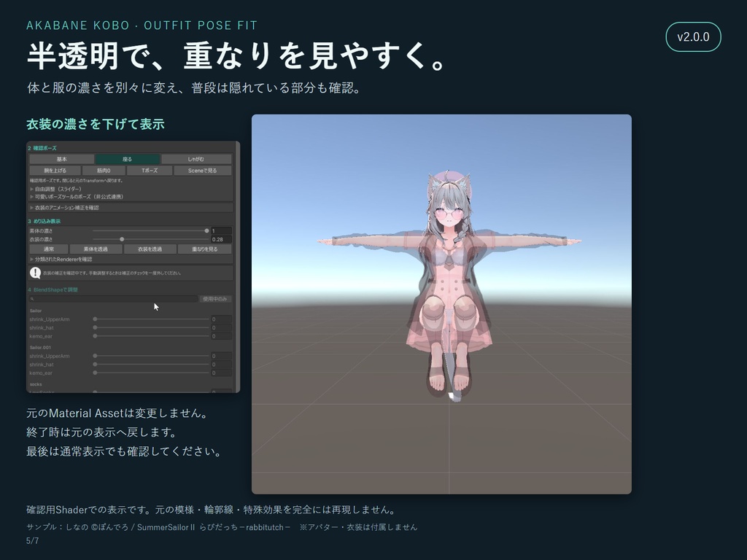The height and width of the screenshot is (560, 747).
Task: Click the 重なりを見る button
Action: 205,249
